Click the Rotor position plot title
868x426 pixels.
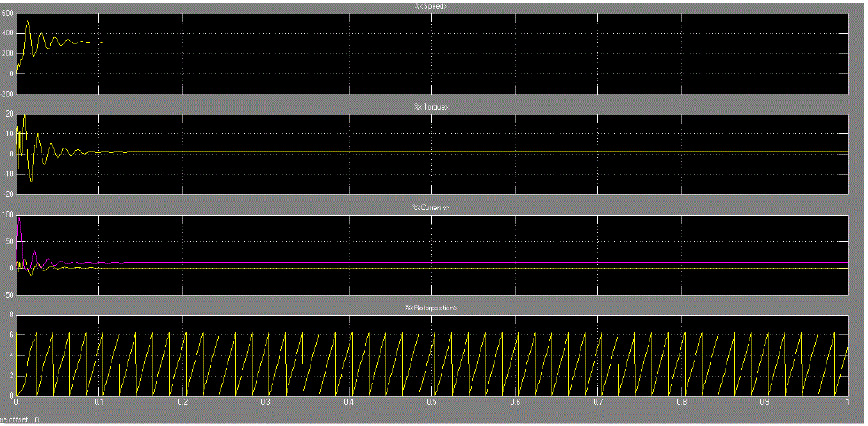pyautogui.click(x=433, y=308)
